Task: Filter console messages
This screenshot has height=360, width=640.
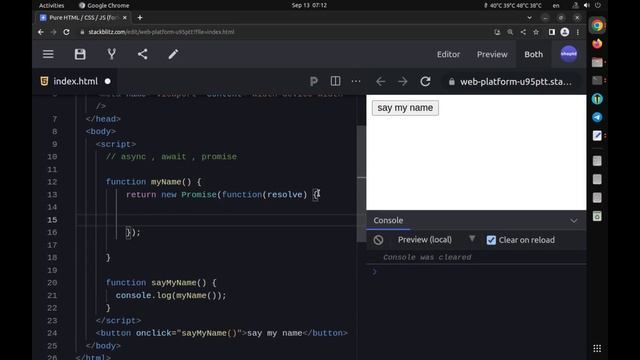Action: (472, 238)
